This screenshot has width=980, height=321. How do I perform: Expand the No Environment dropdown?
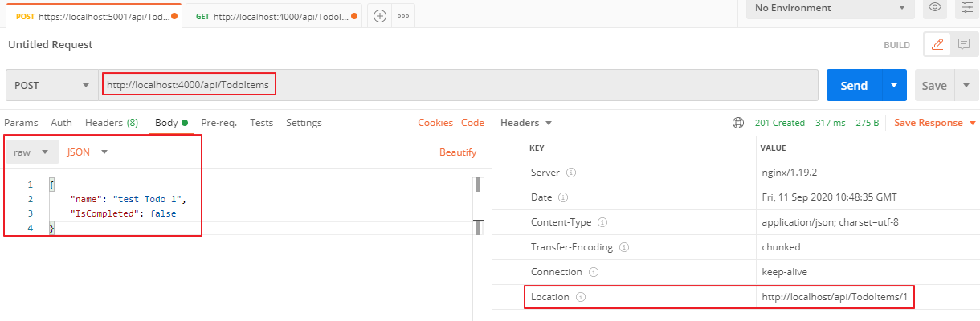click(x=829, y=9)
